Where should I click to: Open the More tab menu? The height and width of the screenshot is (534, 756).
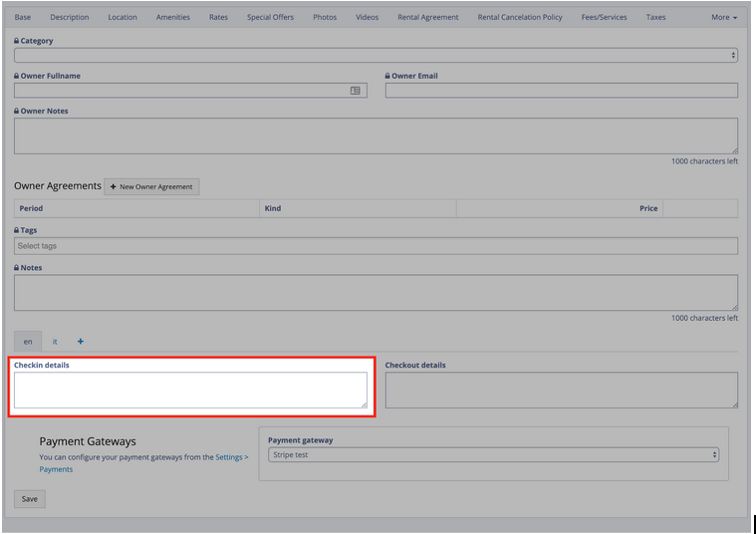tap(724, 17)
